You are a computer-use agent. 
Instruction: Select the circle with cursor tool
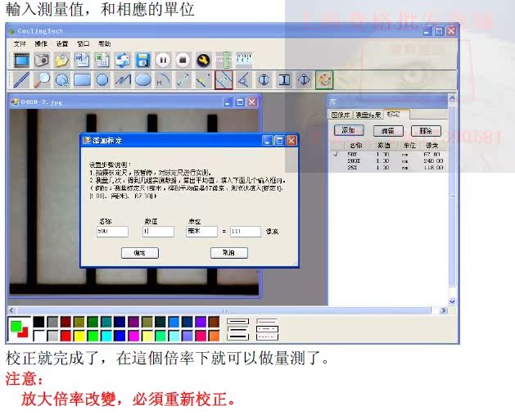click(x=62, y=79)
